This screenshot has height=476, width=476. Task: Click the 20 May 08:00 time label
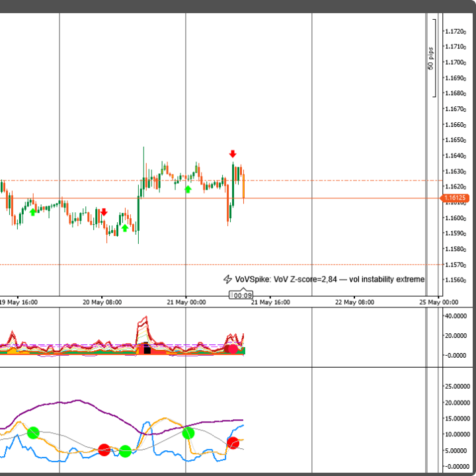pos(102,302)
